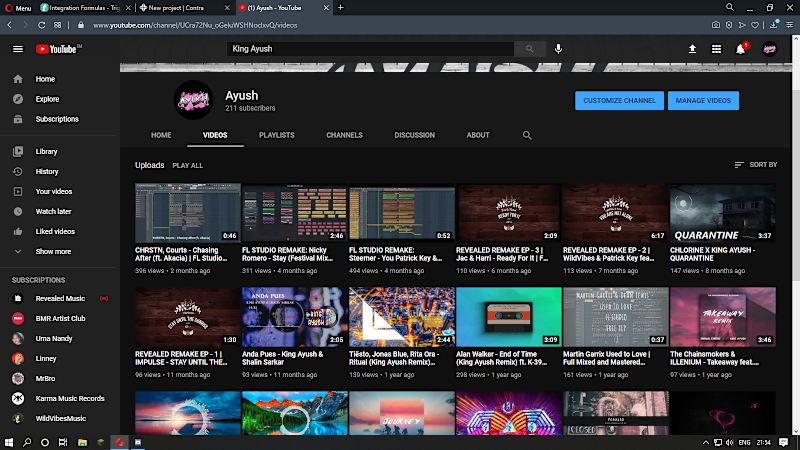Click PLAY ALL next to Uploads
Image resolution: width=800 pixels, height=450 pixels.
tap(187, 165)
